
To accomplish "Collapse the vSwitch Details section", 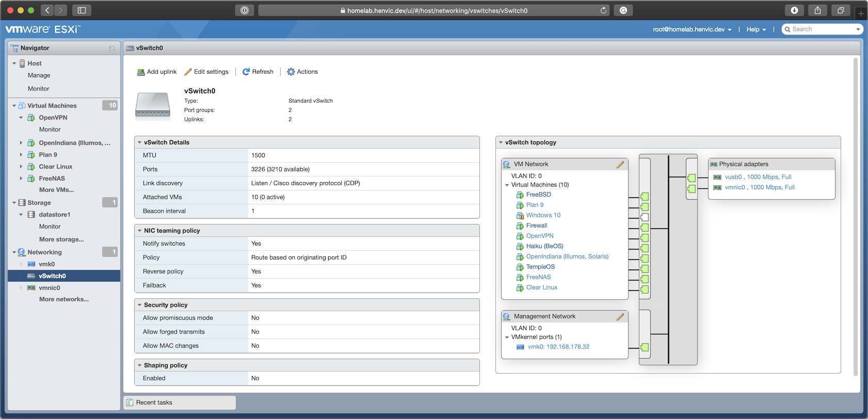I will (139, 142).
